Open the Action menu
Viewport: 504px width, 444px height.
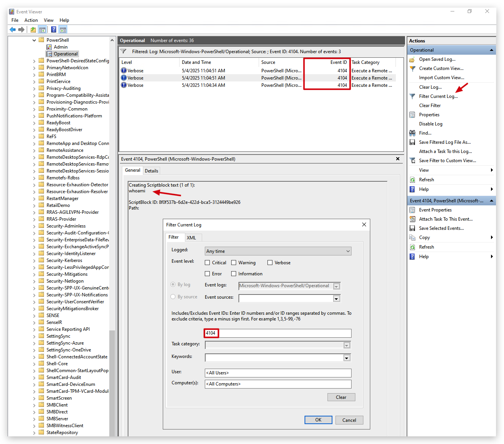click(x=31, y=20)
